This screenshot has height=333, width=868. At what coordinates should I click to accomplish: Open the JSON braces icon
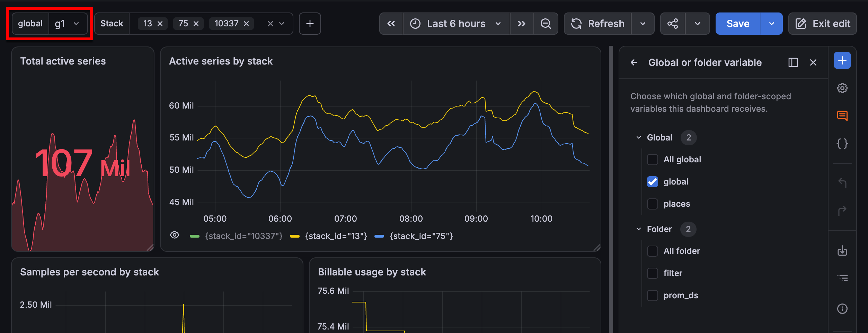842,143
